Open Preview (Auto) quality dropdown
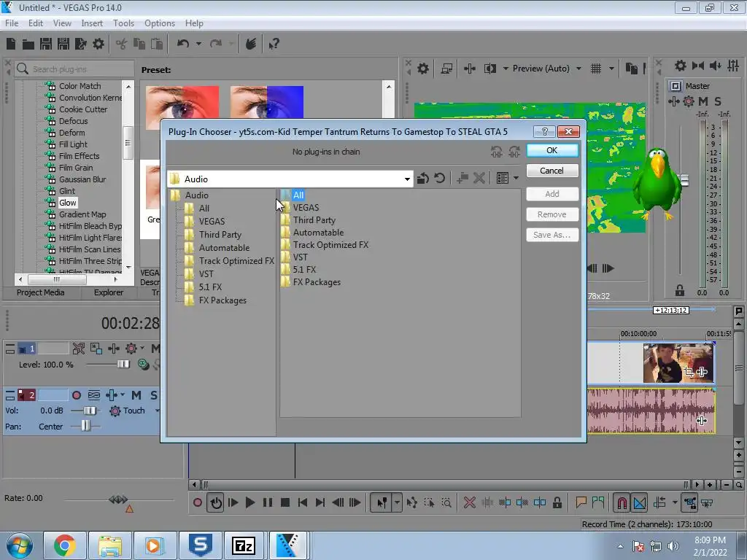Image resolution: width=747 pixels, height=560 pixels. coord(578,69)
